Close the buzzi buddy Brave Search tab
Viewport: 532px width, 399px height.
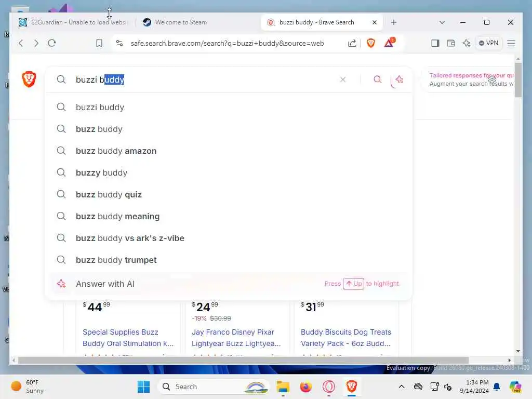(x=375, y=22)
